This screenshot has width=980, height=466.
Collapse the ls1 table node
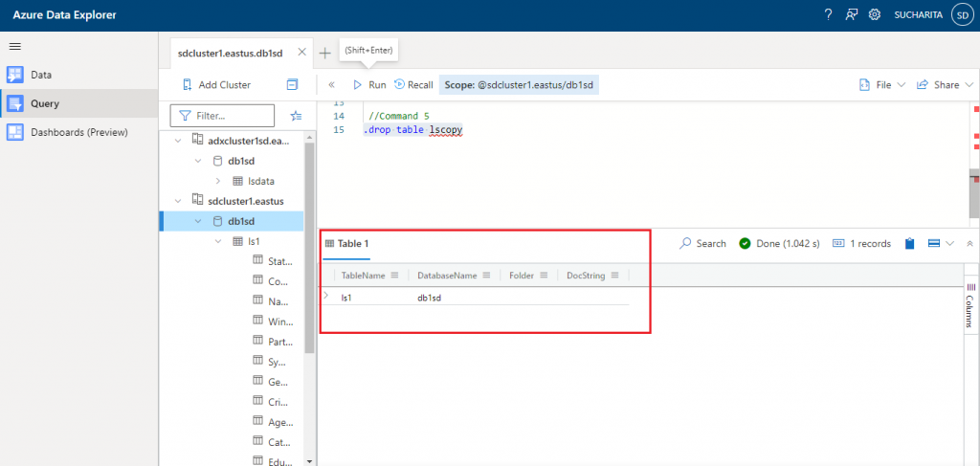pos(218,241)
